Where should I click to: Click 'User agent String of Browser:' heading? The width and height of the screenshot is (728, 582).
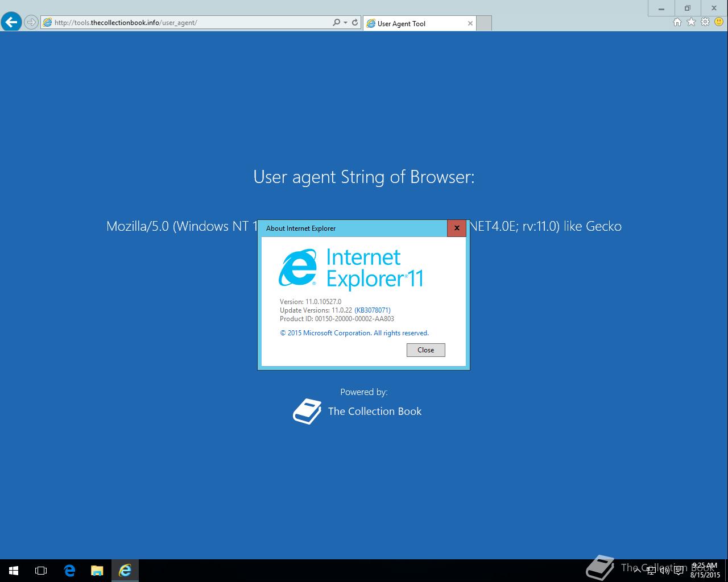[364, 177]
